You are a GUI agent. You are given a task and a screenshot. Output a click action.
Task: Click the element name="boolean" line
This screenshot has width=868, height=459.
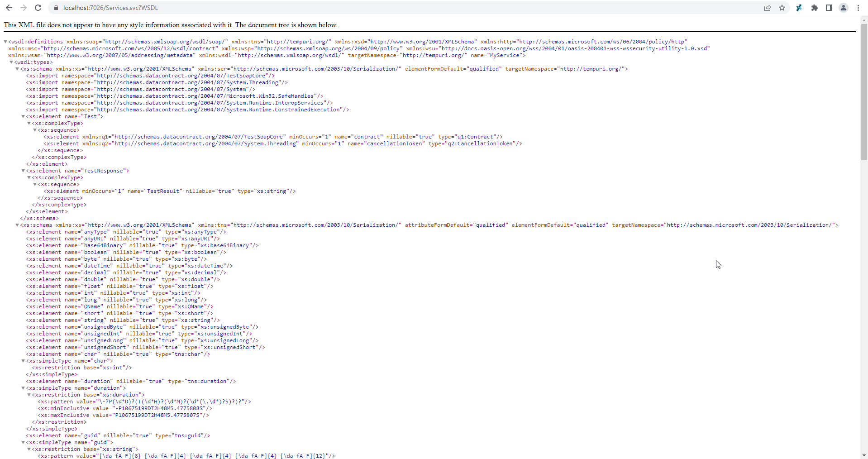coord(126,252)
